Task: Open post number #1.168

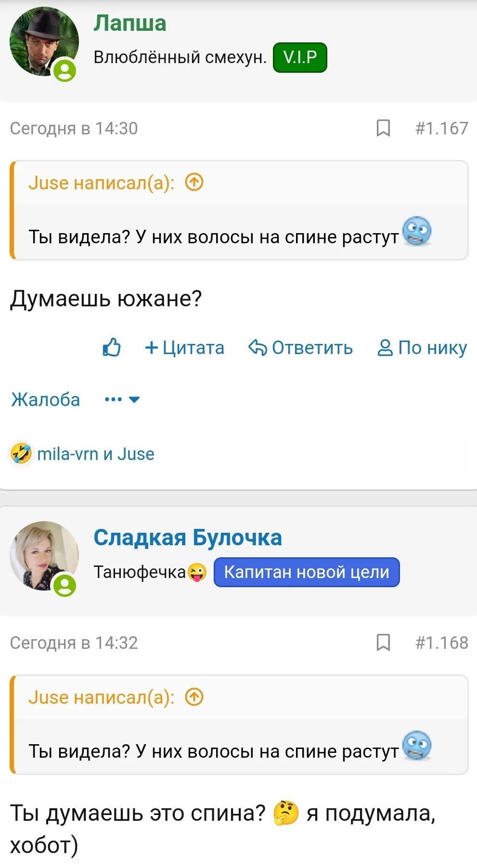Action: point(440,642)
